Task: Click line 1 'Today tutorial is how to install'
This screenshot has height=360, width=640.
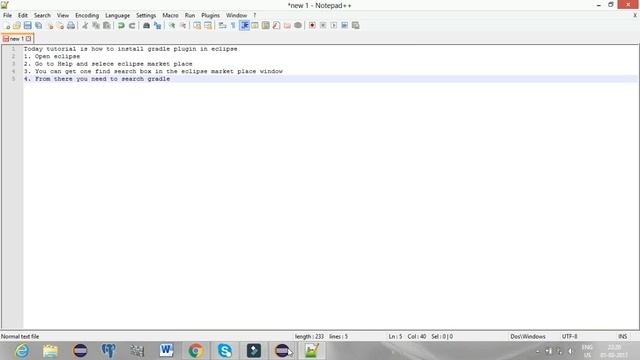Action: 130,49
